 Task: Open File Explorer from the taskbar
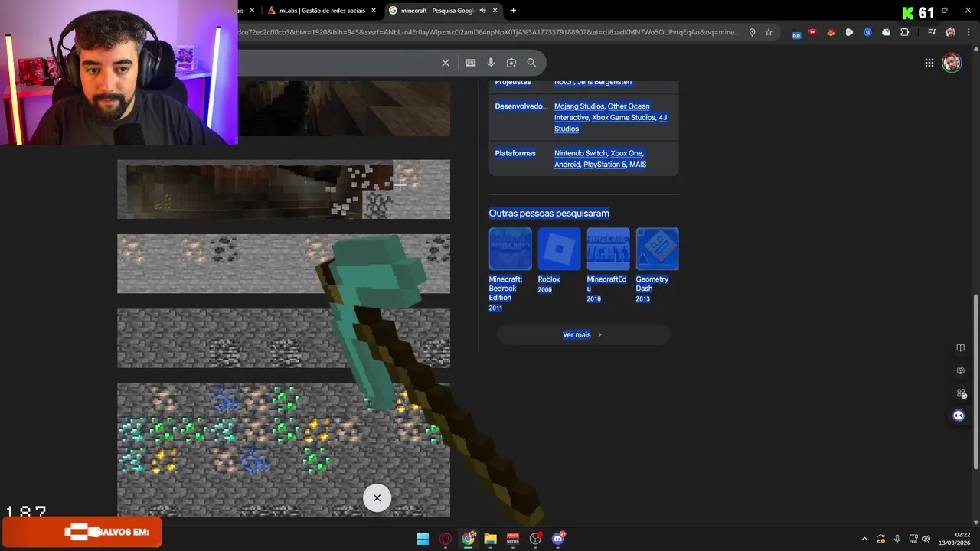point(490,539)
